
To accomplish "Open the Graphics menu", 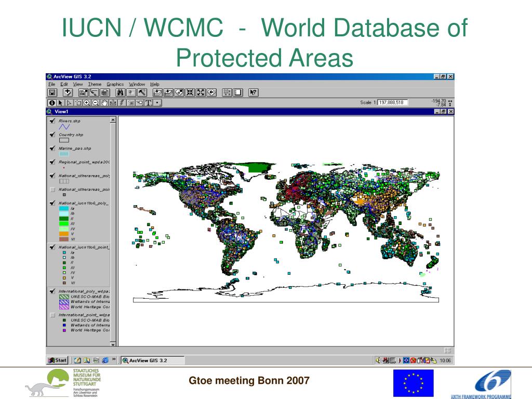I will pyautogui.click(x=115, y=84).
